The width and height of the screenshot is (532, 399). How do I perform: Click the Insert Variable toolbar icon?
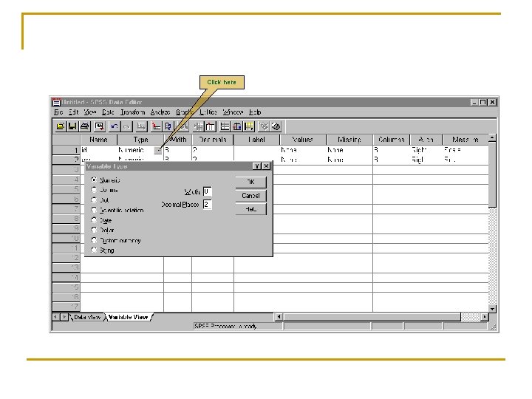tap(211, 126)
